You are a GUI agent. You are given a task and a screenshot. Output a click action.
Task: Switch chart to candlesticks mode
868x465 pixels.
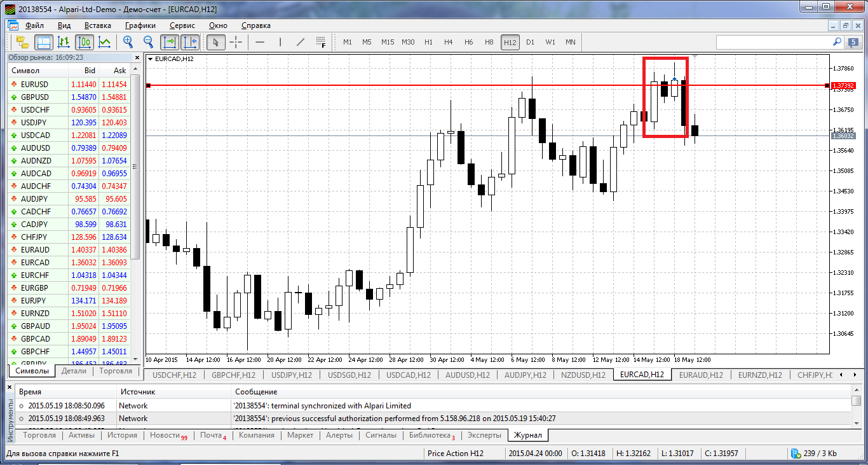[85, 43]
